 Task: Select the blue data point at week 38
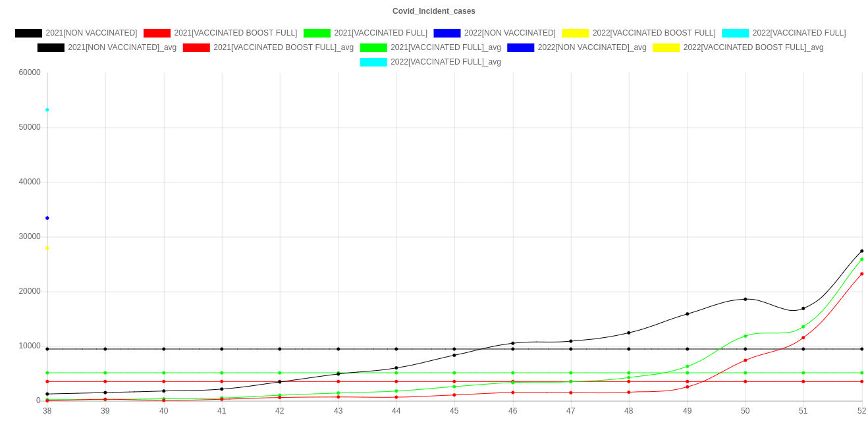[47, 218]
